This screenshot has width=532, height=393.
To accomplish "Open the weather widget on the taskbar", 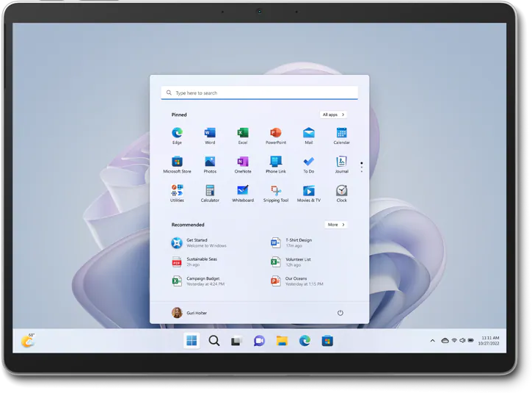I will [28, 340].
